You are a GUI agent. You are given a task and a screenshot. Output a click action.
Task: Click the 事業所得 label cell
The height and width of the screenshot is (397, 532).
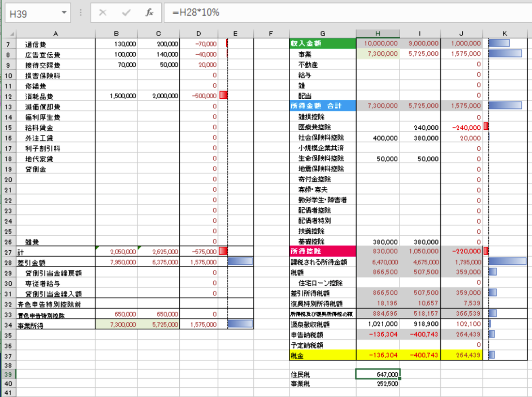tap(56, 325)
